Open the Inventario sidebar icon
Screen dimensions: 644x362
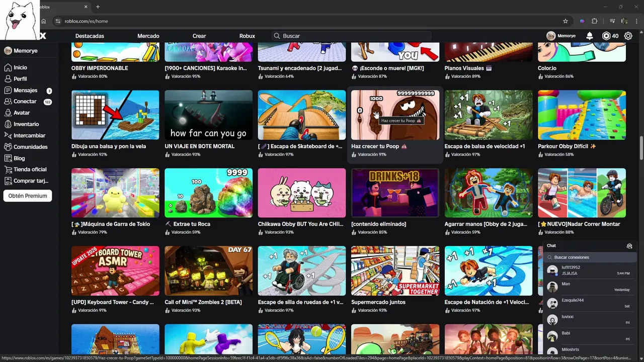(x=8, y=124)
